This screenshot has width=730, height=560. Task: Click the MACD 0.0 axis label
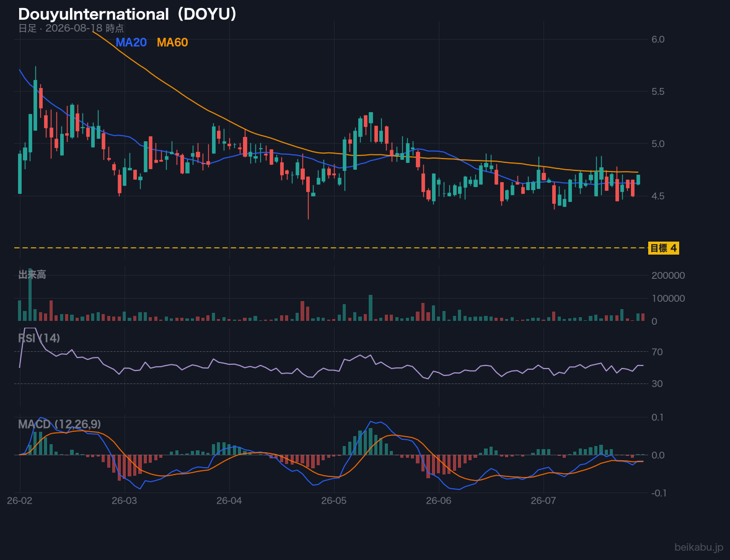click(658, 455)
